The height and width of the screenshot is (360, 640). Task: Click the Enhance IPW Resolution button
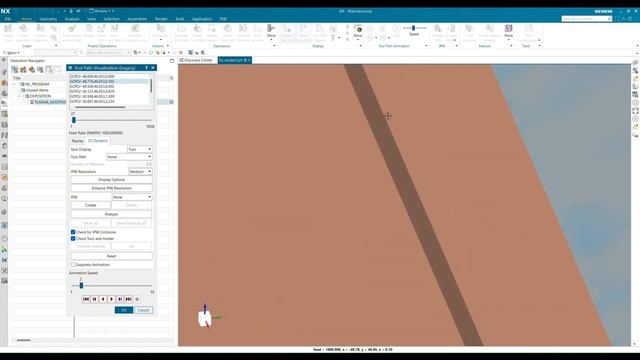pos(111,188)
